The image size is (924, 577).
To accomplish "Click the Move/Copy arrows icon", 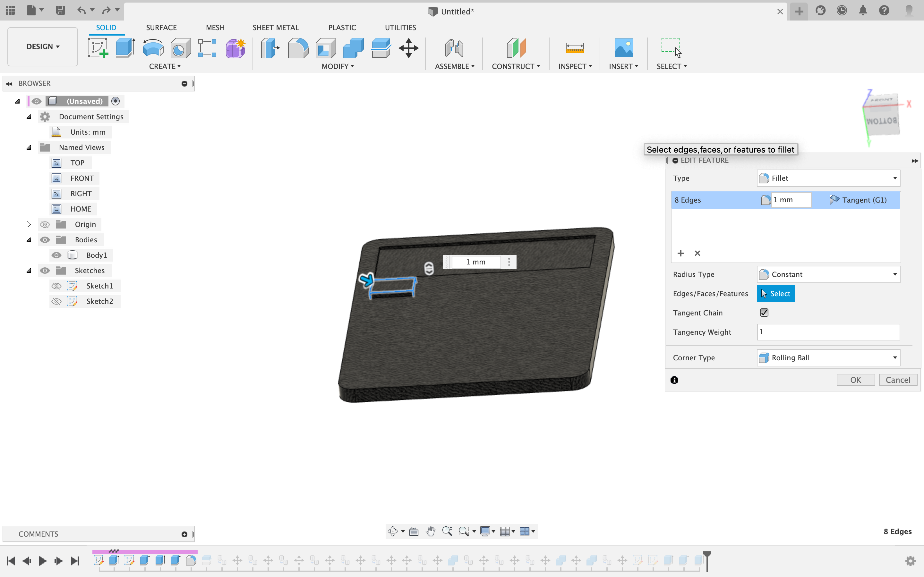I will coord(408,48).
